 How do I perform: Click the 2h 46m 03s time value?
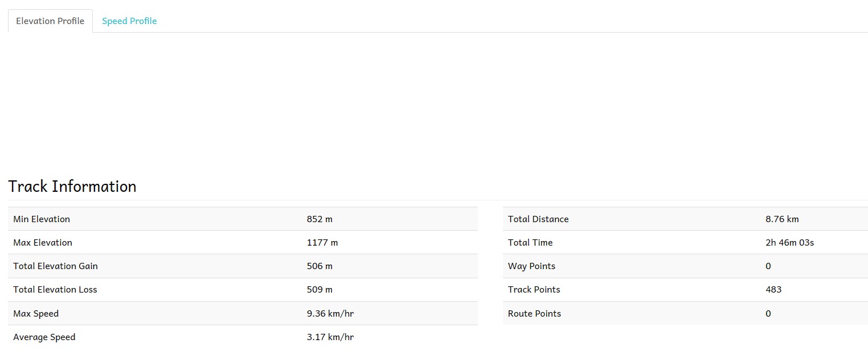790,243
